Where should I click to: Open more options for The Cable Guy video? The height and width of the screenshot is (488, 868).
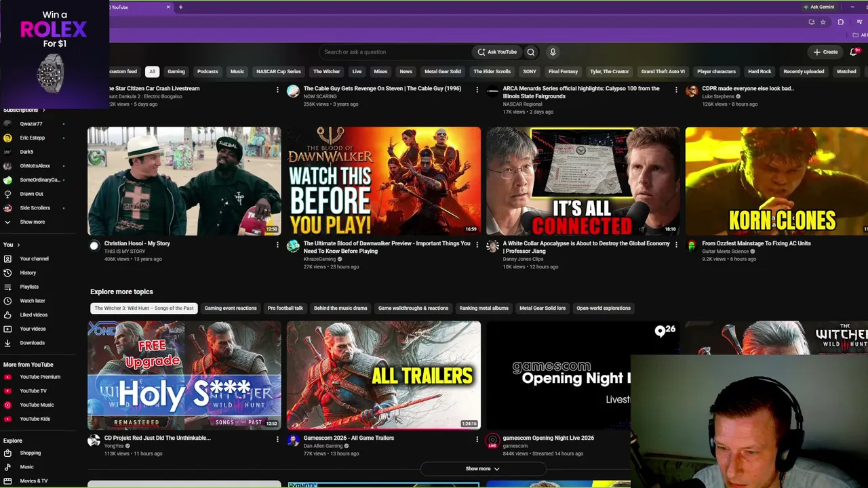pyautogui.click(x=477, y=89)
